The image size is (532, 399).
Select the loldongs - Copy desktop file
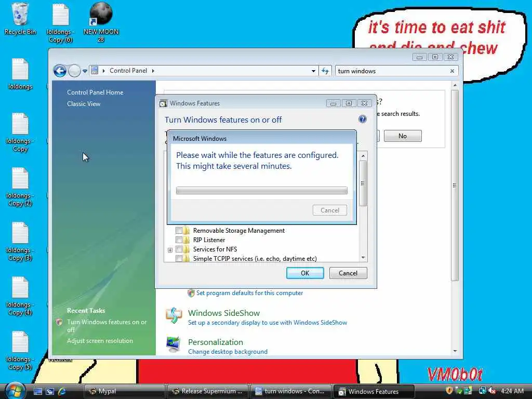[x=20, y=132]
